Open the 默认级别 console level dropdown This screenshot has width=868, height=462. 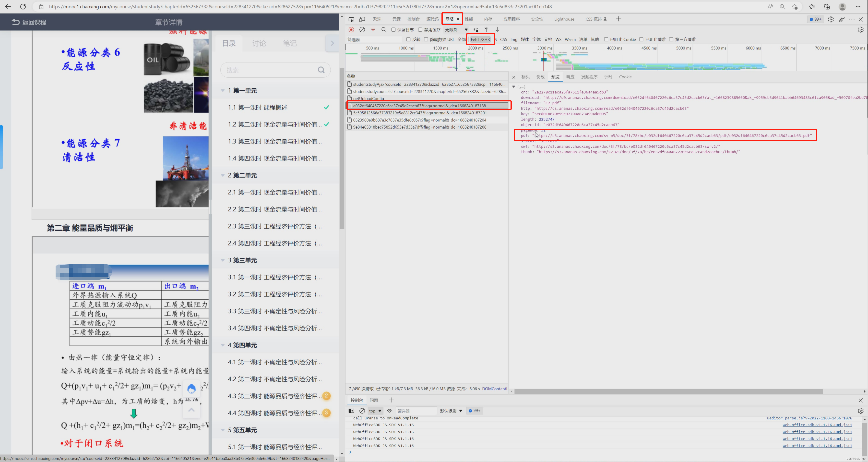(451, 411)
